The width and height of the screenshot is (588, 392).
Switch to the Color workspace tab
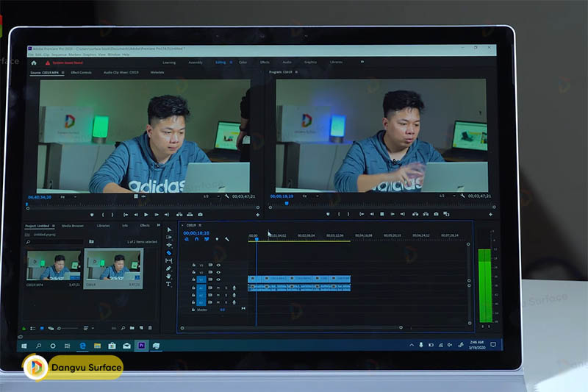click(243, 63)
